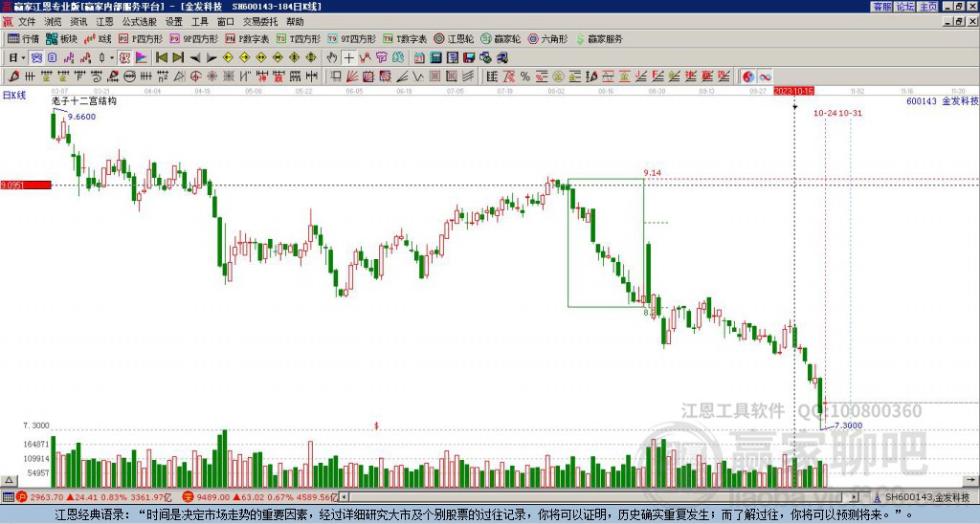The image size is (980, 524).
Task: Click the 金 circle icon
Action: [x=558, y=76]
